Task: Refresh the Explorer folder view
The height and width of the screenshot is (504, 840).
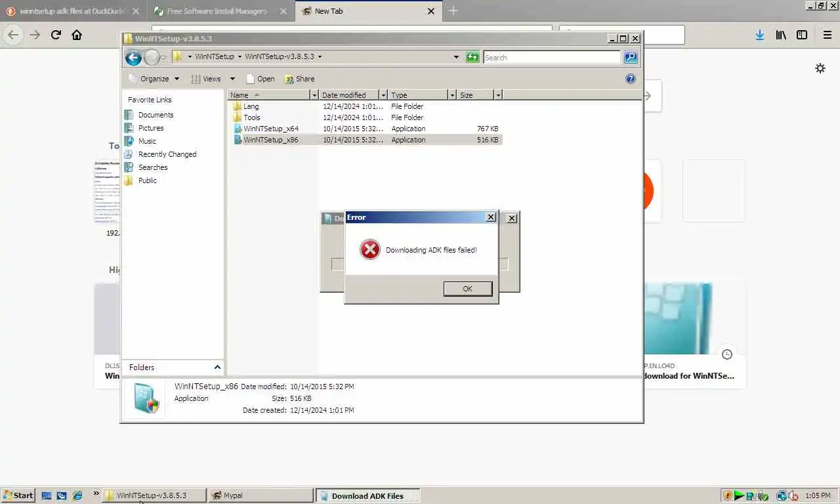Action: [x=472, y=57]
